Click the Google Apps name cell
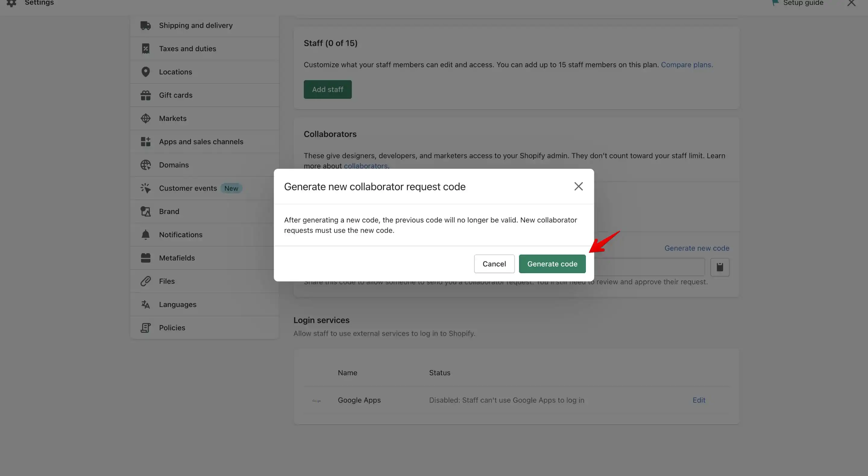Viewport: 868px width, 476px height. click(359, 400)
